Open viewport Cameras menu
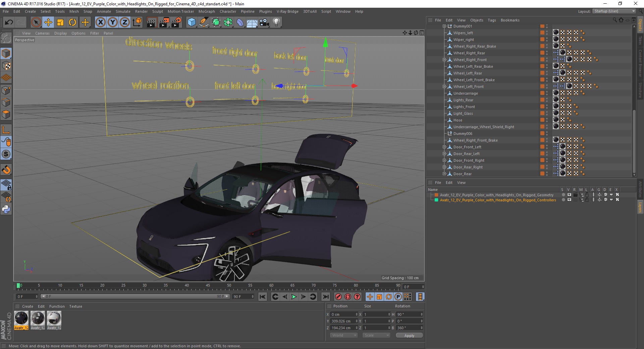The width and height of the screenshot is (644, 349). point(42,33)
